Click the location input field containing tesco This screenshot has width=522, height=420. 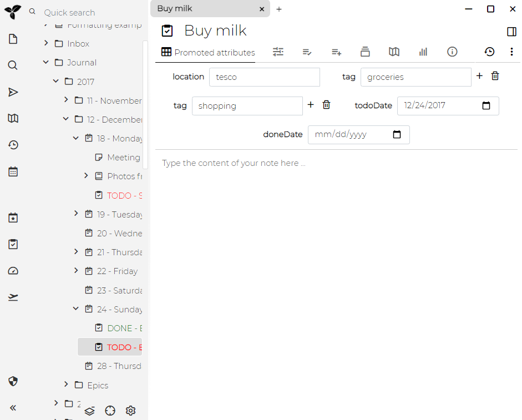point(264,77)
